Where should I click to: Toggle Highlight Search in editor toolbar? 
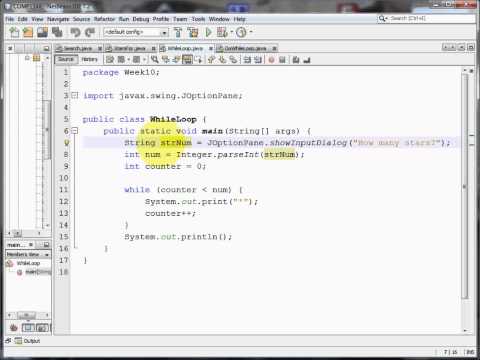tap(187, 60)
